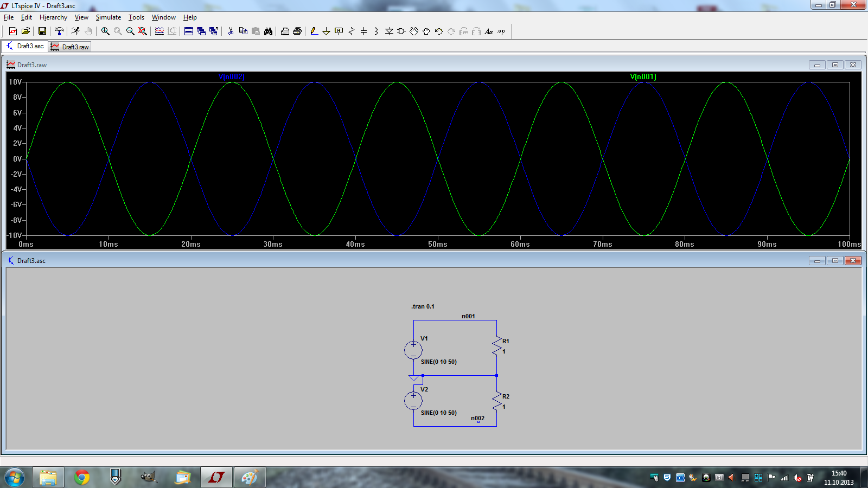
Task: Select the Zoom In magnifier tool
Action: click(x=105, y=31)
